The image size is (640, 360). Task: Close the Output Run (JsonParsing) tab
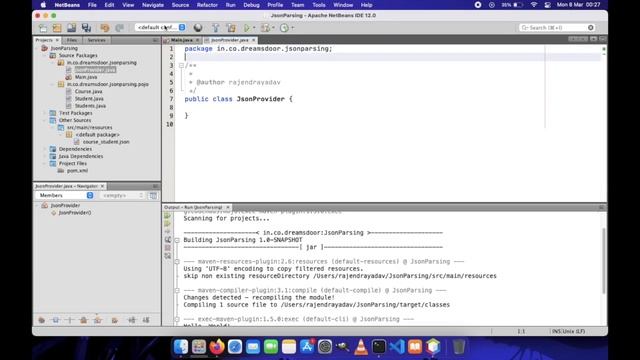[228, 207]
